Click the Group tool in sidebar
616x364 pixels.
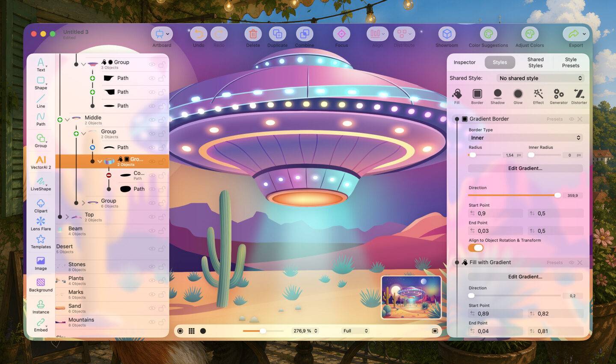[x=41, y=140]
